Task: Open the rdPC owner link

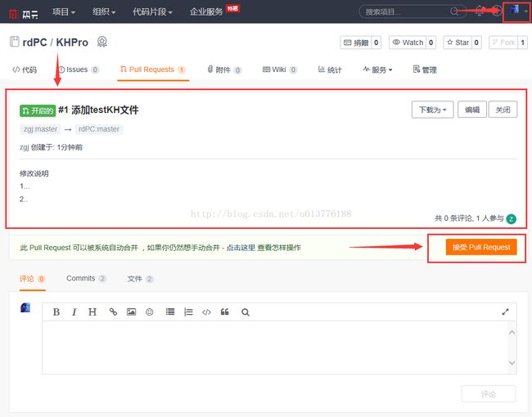Action: 34,43
